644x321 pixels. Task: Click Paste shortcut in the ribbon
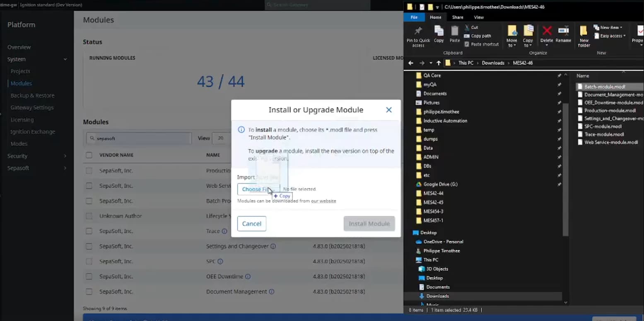[x=482, y=44]
